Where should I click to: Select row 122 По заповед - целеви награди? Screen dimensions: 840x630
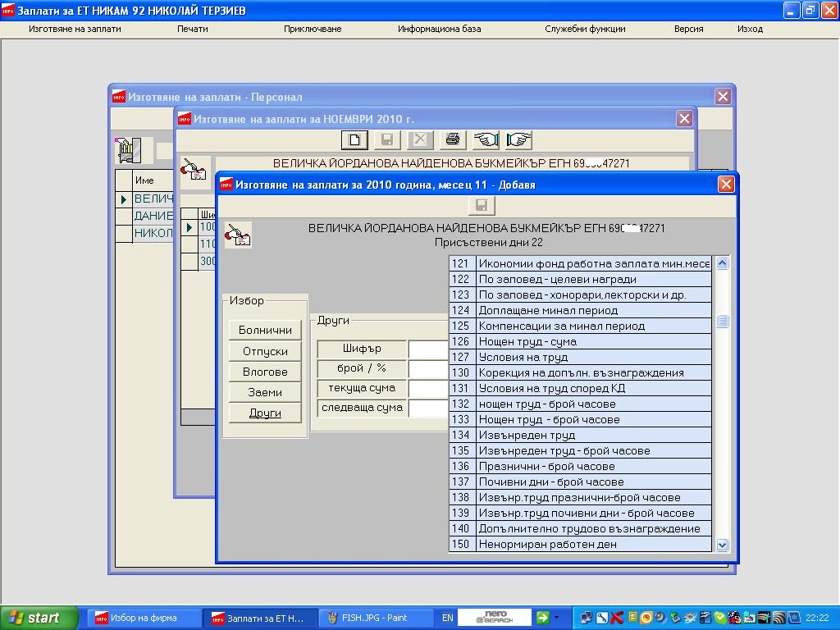pos(580,279)
